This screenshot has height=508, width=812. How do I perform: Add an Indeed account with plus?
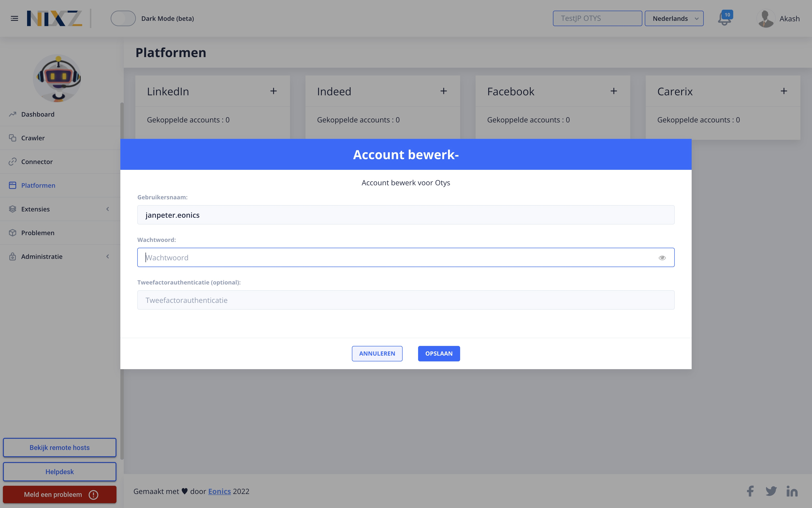click(444, 91)
